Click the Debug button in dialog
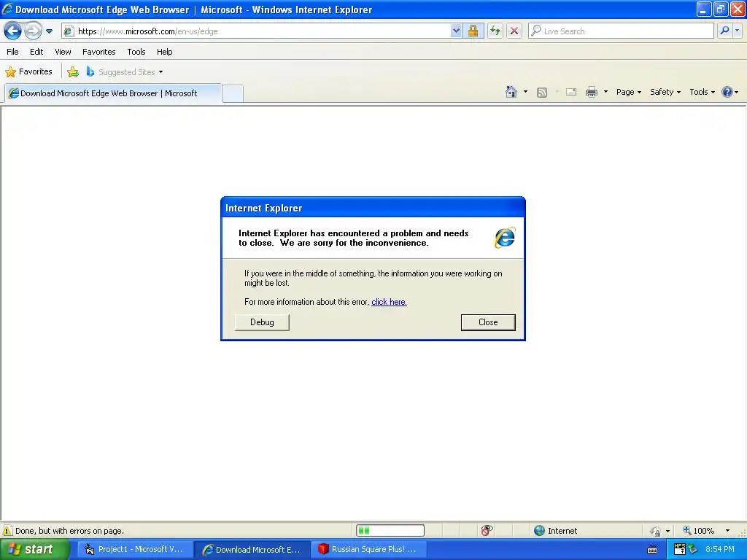 pos(262,322)
